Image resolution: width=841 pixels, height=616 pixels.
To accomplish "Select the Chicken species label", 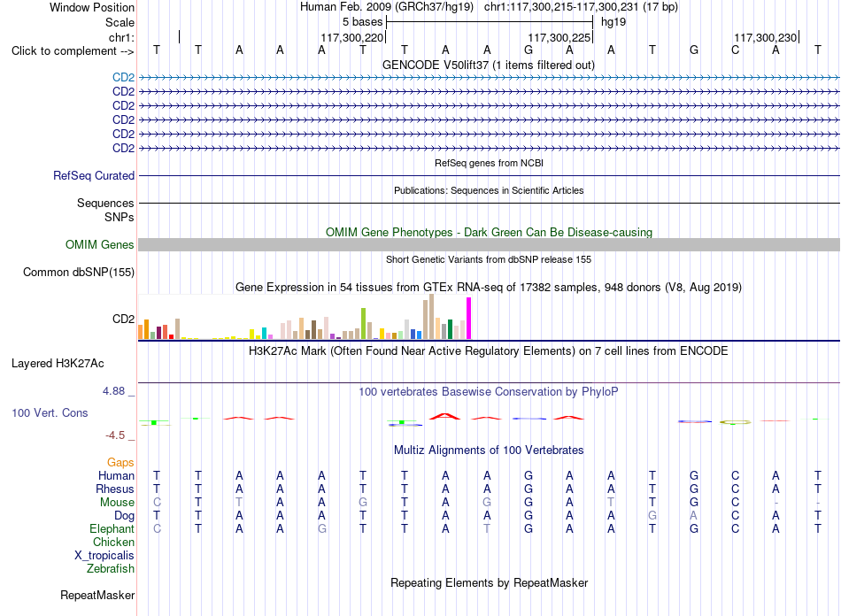I will pos(113,542).
